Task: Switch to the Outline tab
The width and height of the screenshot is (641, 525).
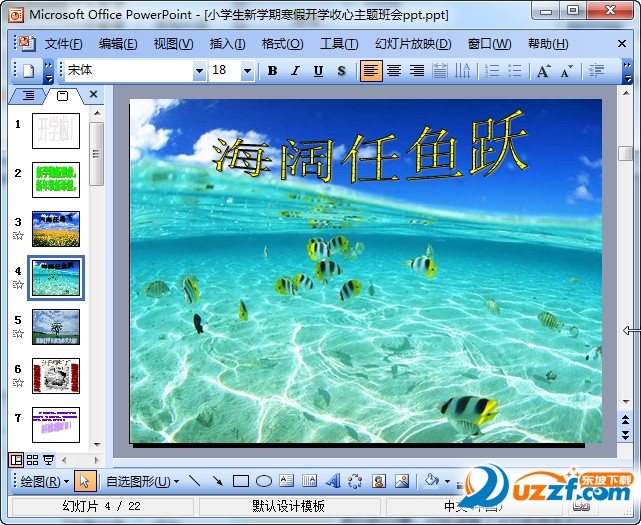Action: (x=28, y=96)
